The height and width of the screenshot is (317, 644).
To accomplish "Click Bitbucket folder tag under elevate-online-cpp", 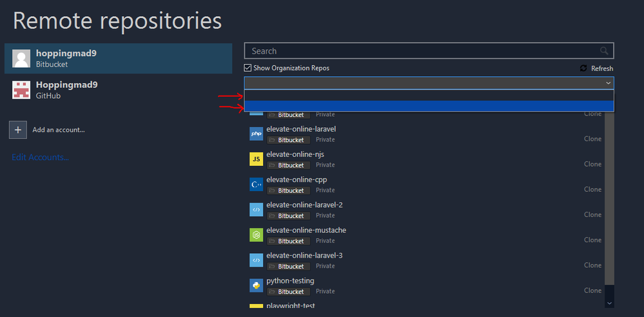I will click(288, 190).
